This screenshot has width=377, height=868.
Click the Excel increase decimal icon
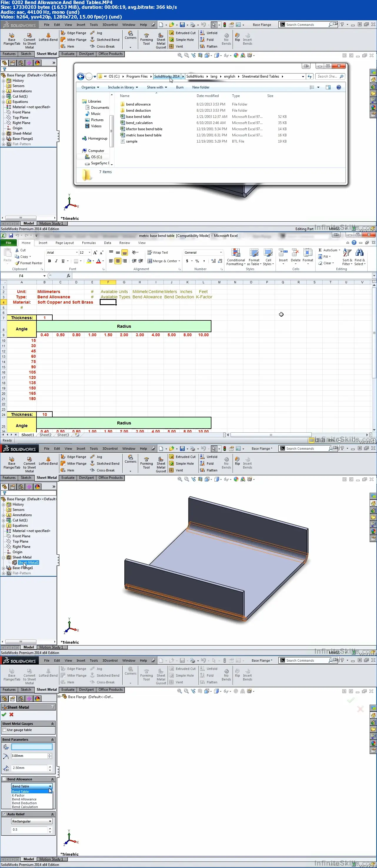coord(213,261)
